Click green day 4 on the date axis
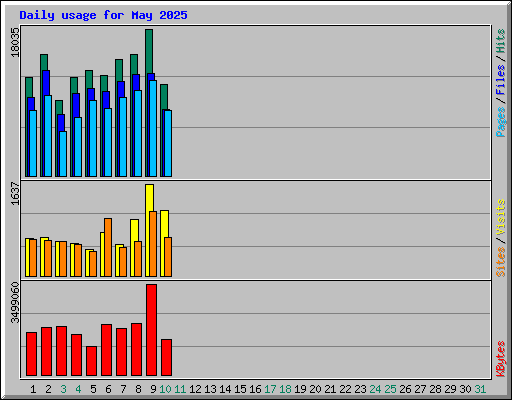Image resolution: width=512 pixels, height=400 pixels. 78,389
